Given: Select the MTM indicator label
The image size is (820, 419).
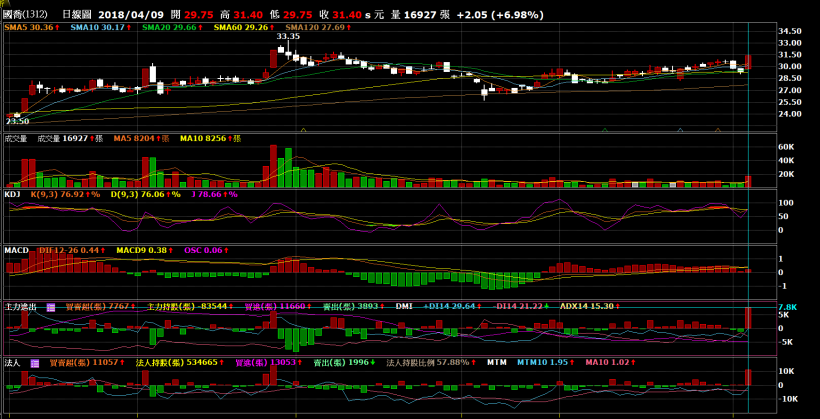Looking at the screenshot, I should tap(498, 363).
